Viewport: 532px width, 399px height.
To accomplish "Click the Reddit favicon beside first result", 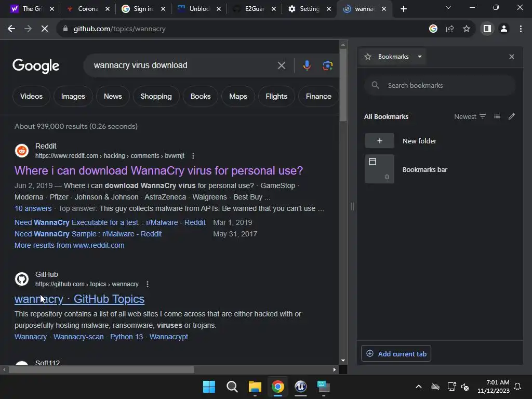I will pyautogui.click(x=22, y=151).
